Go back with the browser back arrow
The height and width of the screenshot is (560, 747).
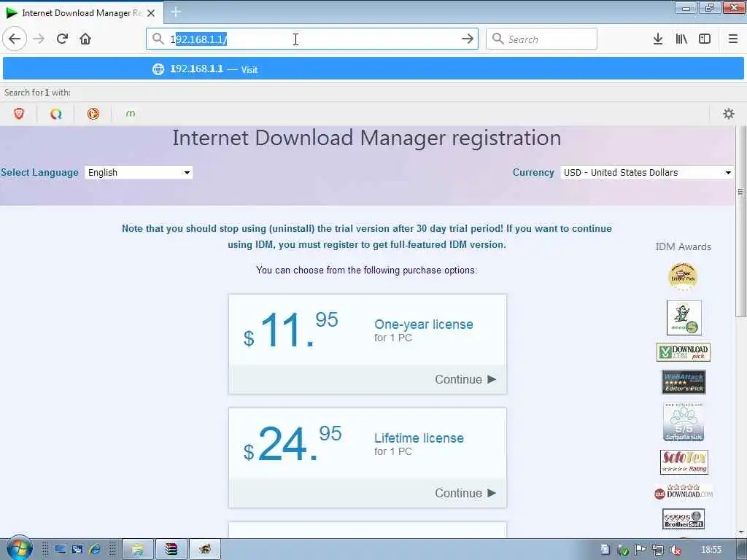click(x=15, y=39)
